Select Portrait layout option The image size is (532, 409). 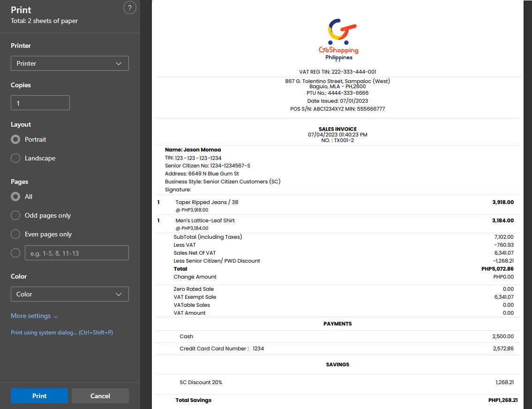pos(15,139)
